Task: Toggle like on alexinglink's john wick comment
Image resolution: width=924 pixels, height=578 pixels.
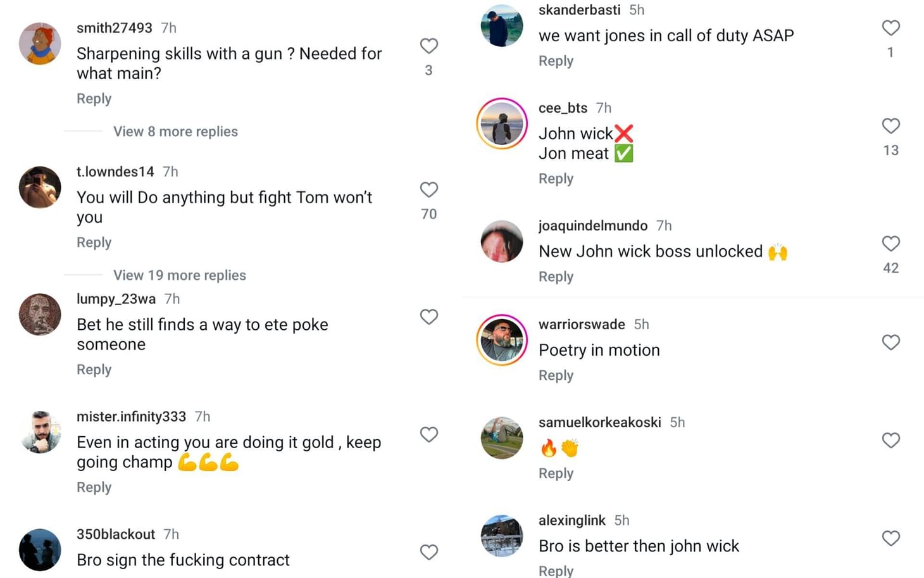Action: coord(891,539)
